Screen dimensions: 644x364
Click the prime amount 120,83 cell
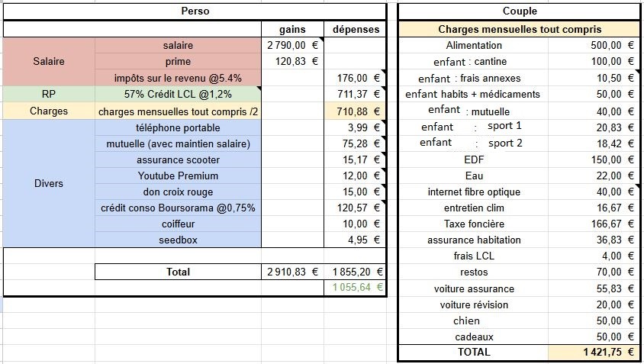coord(292,62)
